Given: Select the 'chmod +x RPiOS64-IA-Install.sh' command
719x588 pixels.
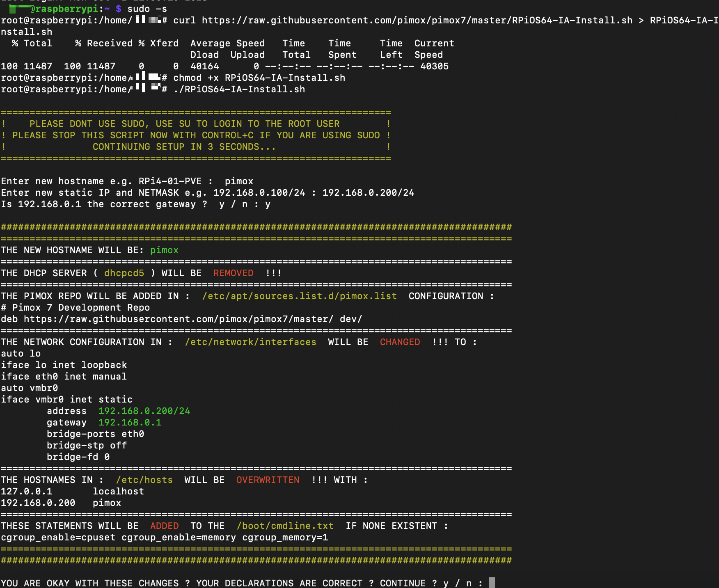Looking at the screenshot, I should tap(259, 78).
